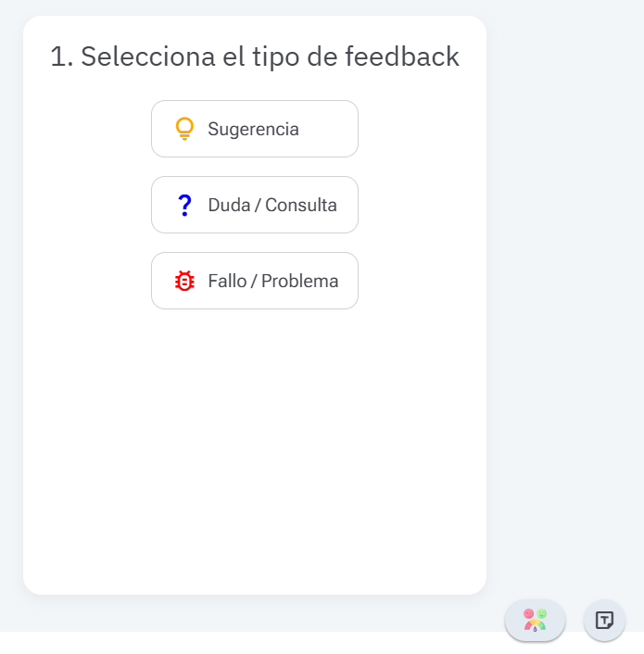Viewport: 644px width, 654px height.
Task: Click the green happy face in the gauge icon
Action: coord(541,613)
